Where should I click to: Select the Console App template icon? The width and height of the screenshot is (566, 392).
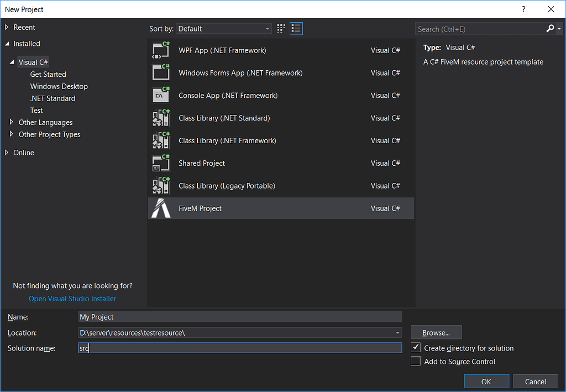pyautogui.click(x=160, y=95)
